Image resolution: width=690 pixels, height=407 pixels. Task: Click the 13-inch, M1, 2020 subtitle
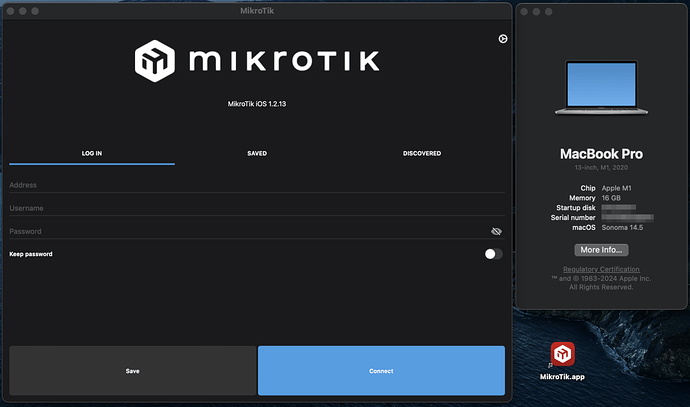(601, 168)
